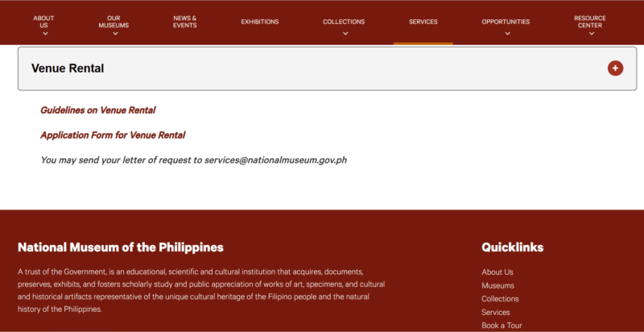Open the Opportunities dropdown chevron

pyautogui.click(x=508, y=34)
